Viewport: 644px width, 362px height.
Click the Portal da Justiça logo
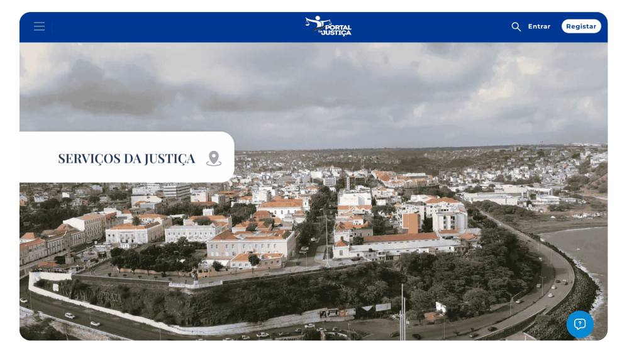pos(328,26)
